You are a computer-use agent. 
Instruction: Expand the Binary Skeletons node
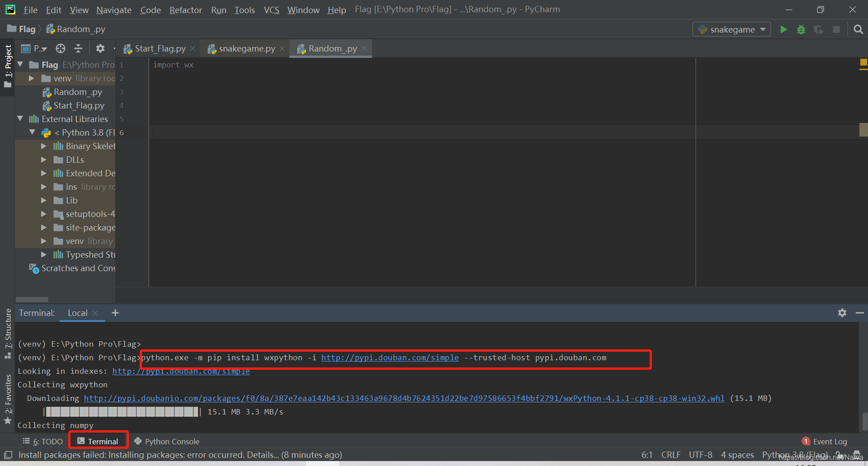coord(44,146)
